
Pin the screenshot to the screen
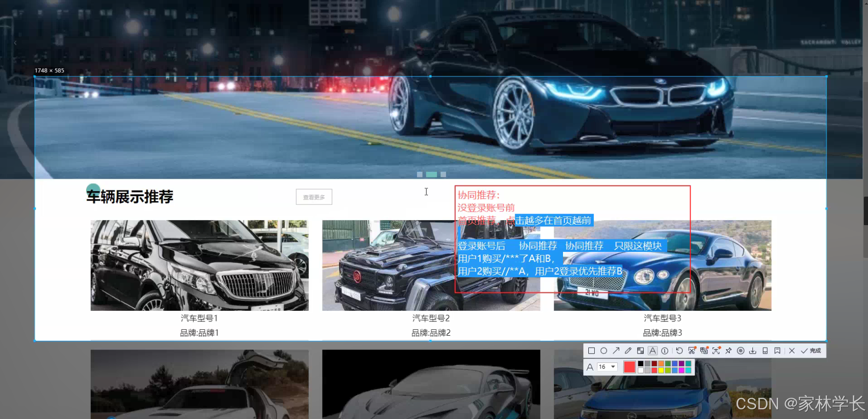728,351
